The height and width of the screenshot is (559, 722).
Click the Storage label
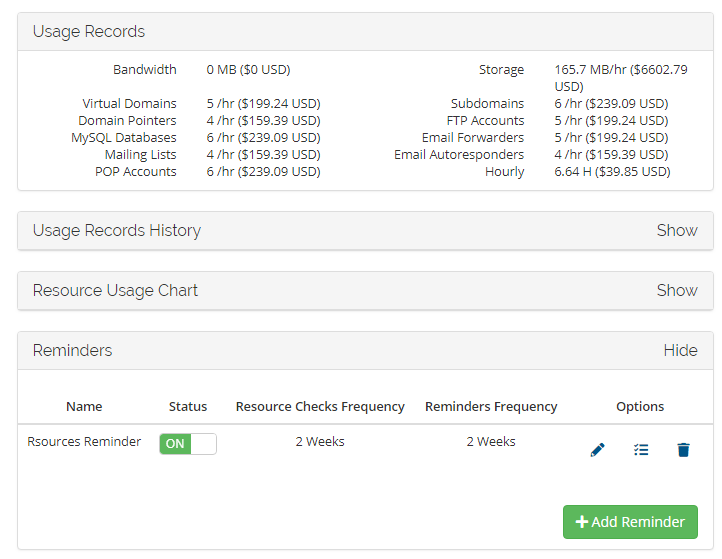501,70
